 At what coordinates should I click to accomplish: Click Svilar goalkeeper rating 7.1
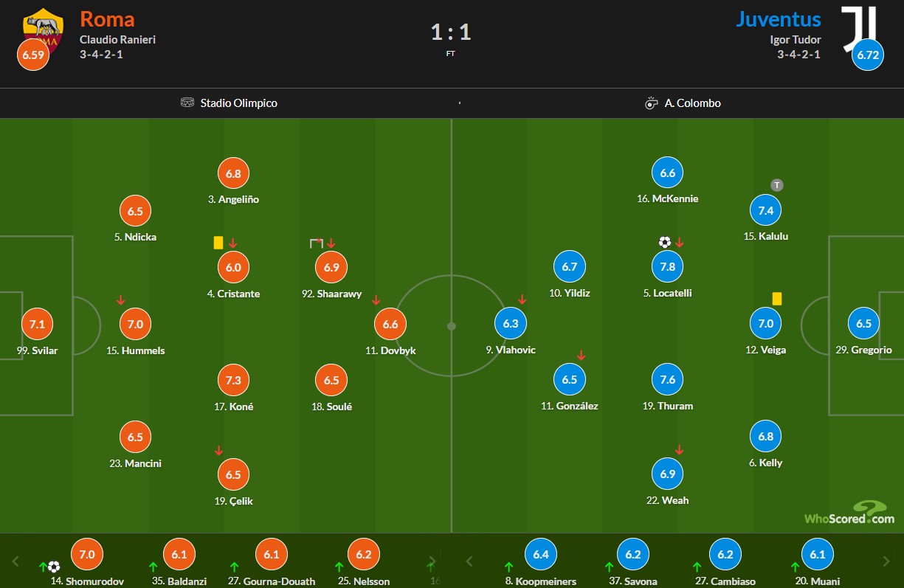[37, 324]
